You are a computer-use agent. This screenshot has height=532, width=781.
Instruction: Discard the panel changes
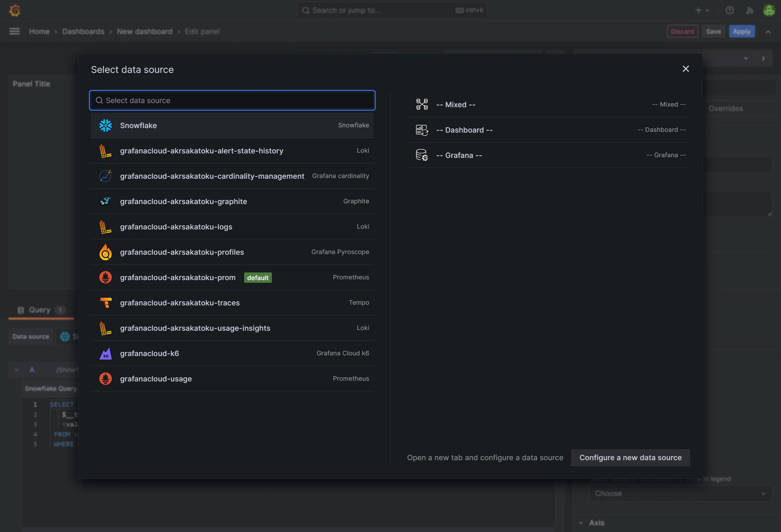[x=682, y=32]
